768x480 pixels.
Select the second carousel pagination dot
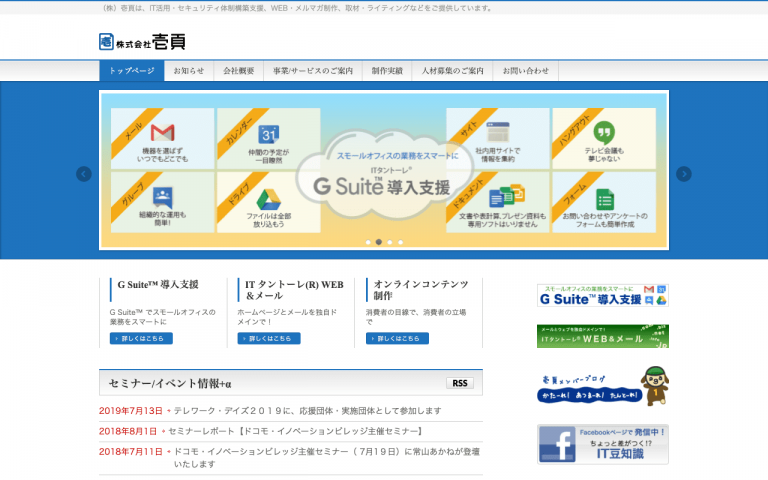pos(379,242)
